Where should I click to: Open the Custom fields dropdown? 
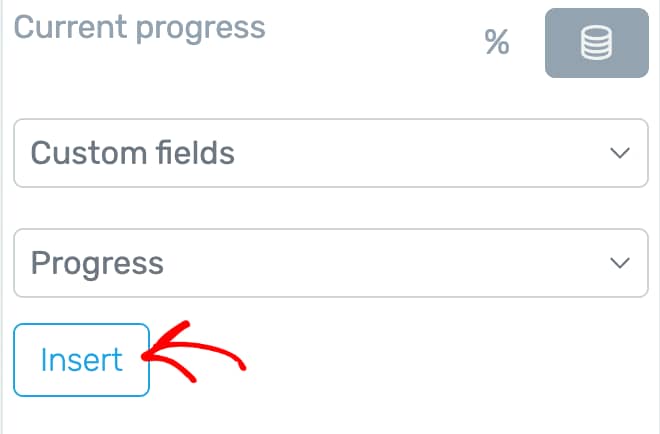(331, 153)
